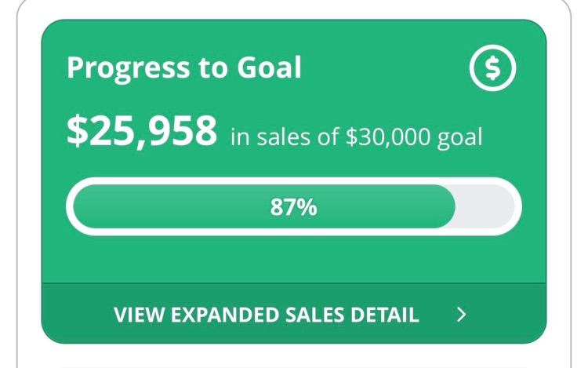Click the filled green progress bar section
588x368 pixels.
pyautogui.click(x=172, y=207)
